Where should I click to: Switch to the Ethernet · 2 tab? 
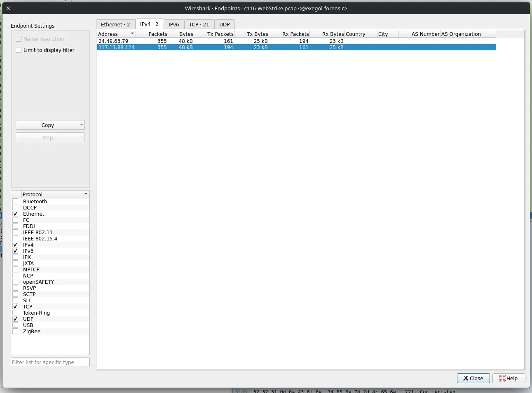pos(115,24)
